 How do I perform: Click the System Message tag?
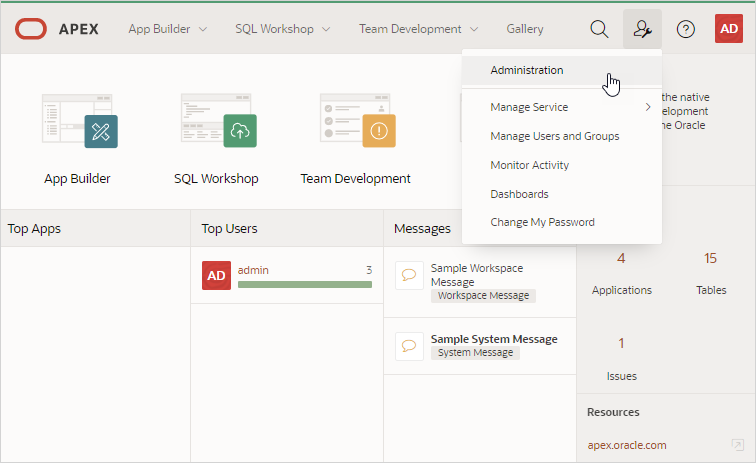(x=475, y=353)
